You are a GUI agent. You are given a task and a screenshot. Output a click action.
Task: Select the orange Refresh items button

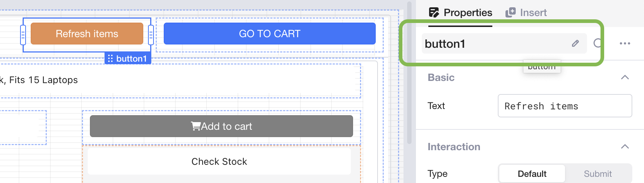87,34
